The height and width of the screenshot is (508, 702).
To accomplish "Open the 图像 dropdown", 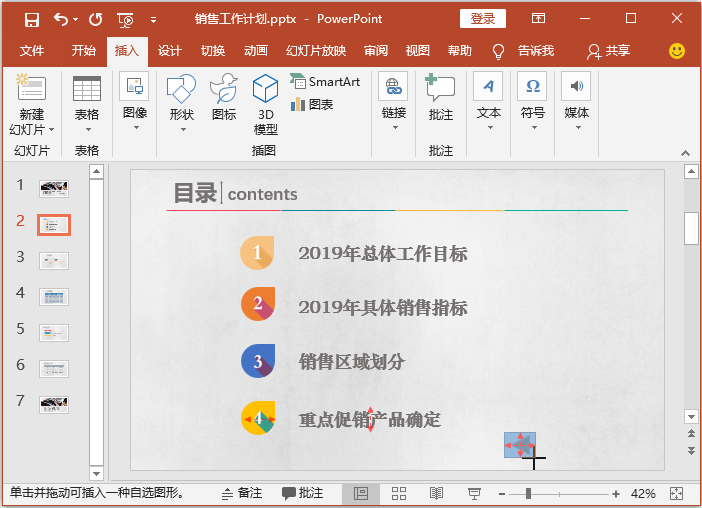I will tap(135, 102).
